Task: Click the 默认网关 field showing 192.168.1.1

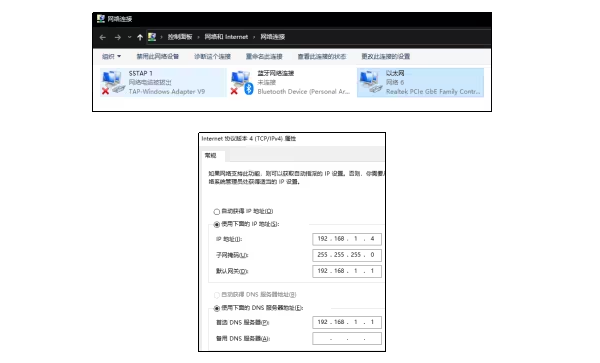Action: coord(347,271)
